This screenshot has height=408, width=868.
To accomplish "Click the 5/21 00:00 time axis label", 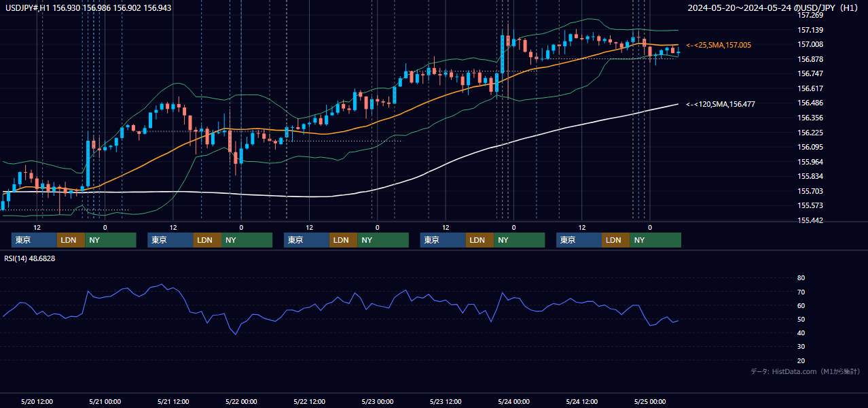I will tap(105, 401).
